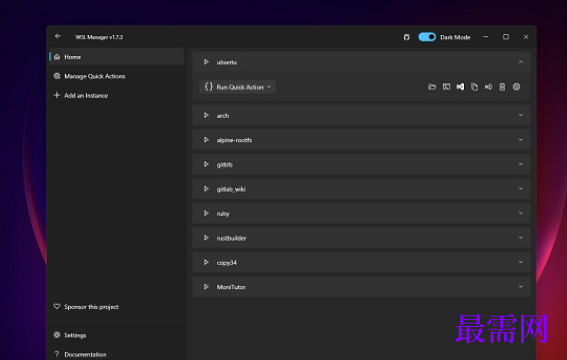Click the gitlab_wiki instance name

click(231, 189)
